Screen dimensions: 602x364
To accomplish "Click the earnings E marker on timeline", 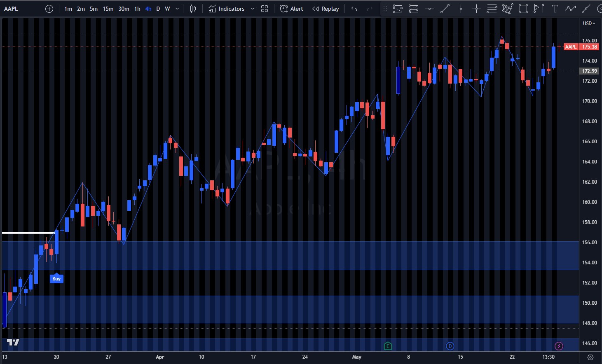I will coord(388,346).
